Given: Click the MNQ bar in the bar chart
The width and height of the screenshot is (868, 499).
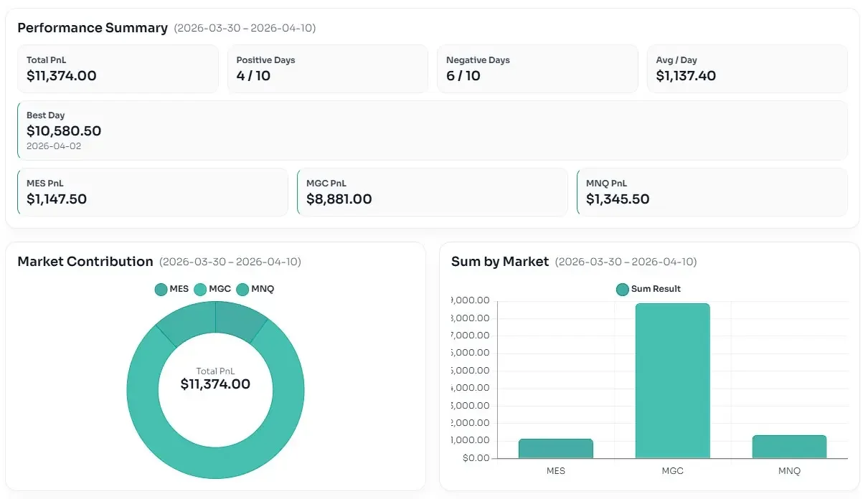Looking at the screenshot, I should [789, 447].
